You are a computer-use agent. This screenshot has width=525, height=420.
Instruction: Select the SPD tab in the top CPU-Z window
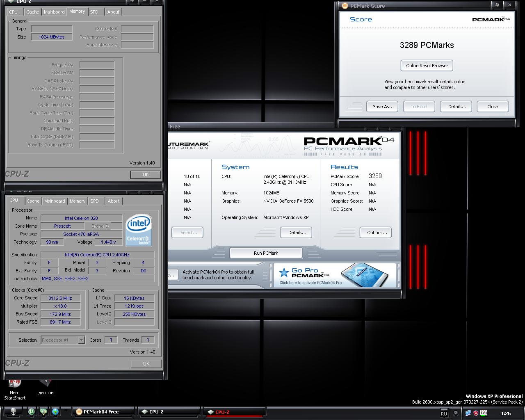[94, 12]
